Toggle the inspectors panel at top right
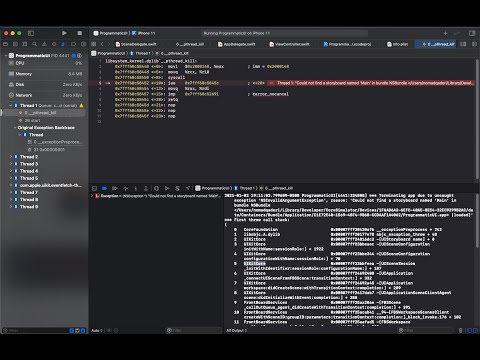480x360 pixels. point(472,33)
